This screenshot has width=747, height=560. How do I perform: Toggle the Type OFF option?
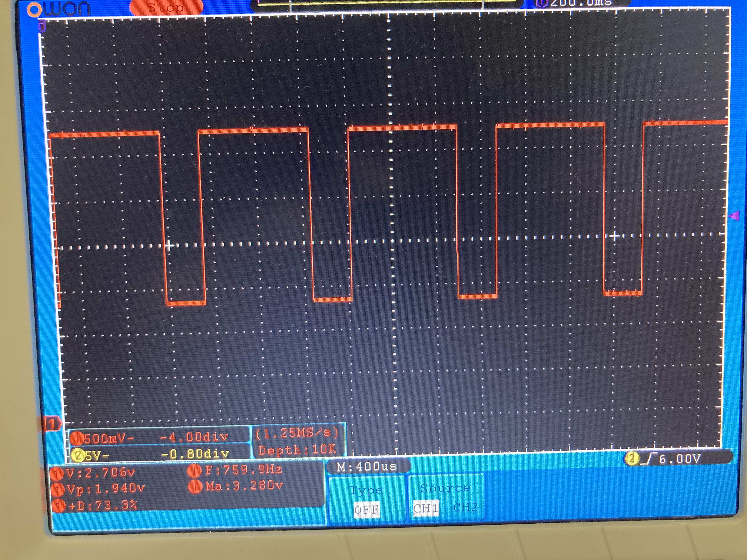point(366,509)
